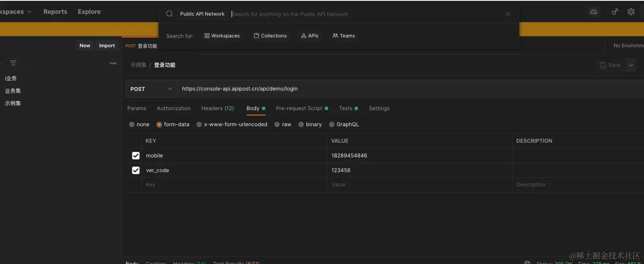Uncheck the mobile parameter checkbox

[x=136, y=156]
